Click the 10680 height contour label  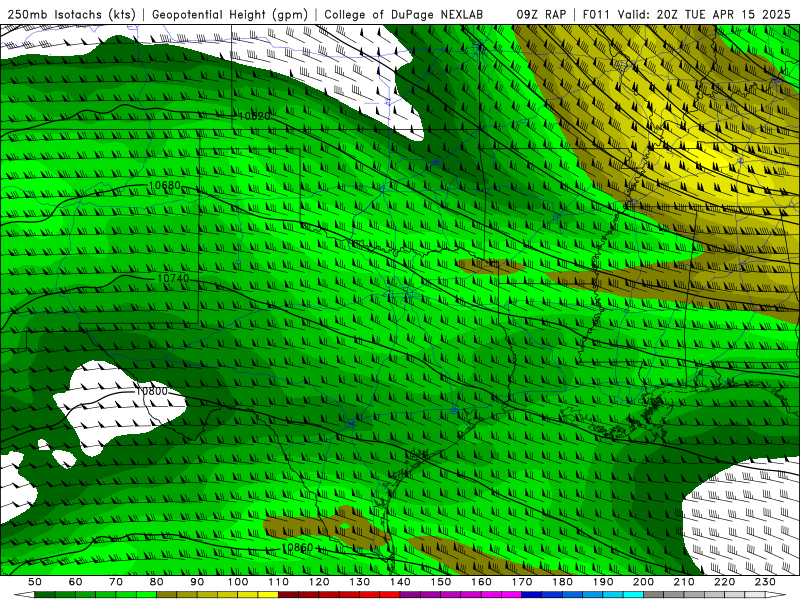(165, 185)
